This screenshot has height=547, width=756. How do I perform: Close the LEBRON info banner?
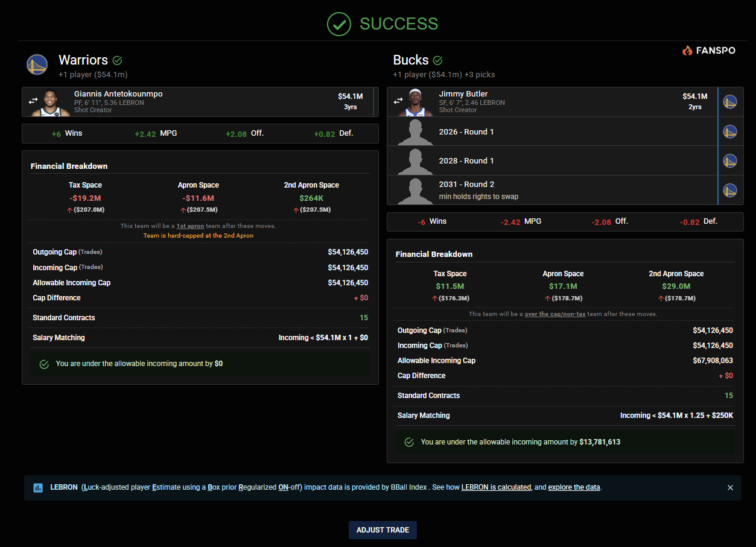[730, 487]
